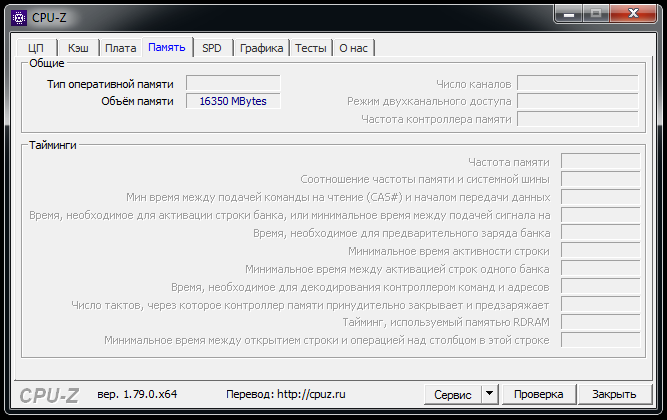Screen dimensions: 667x420
Task: Click the Минимальное время активности строки box
Action: [600, 251]
